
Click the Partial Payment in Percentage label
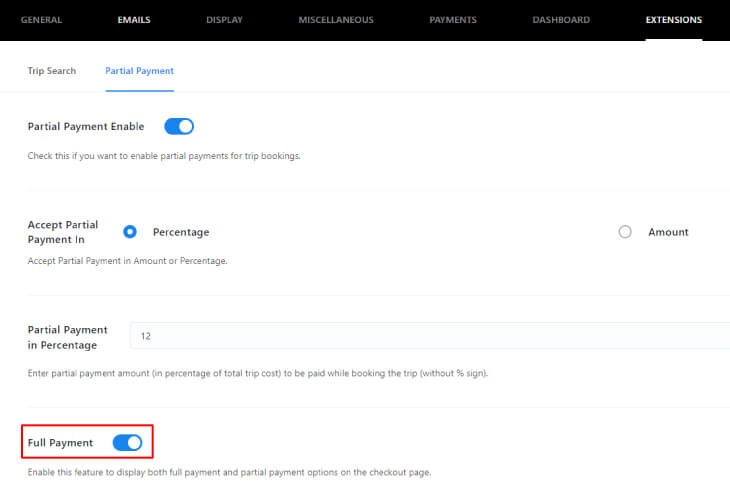click(68, 337)
